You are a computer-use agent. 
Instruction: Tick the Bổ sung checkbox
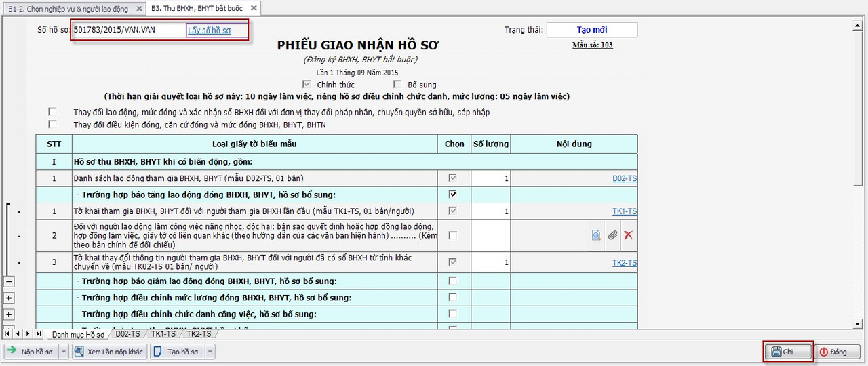tap(397, 85)
